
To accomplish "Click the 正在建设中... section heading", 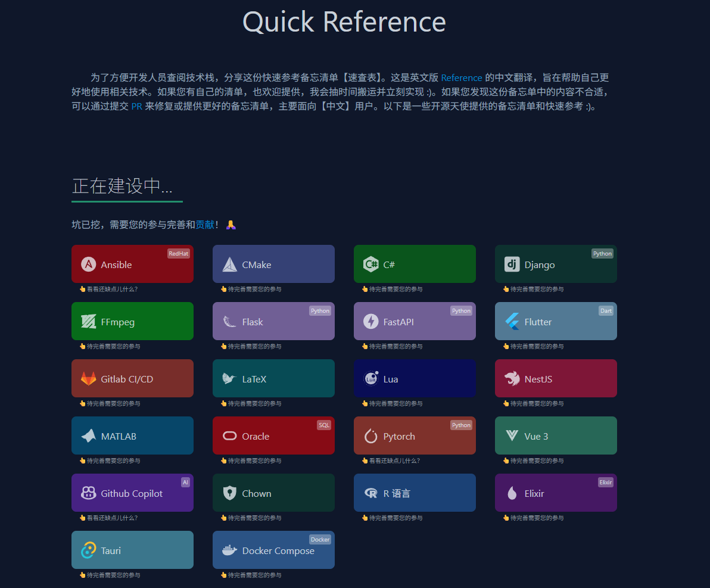I will (122, 186).
